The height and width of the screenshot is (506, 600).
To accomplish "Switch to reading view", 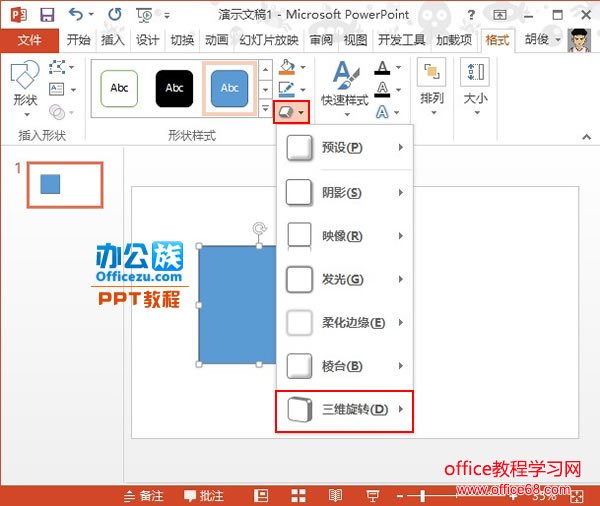I will click(336, 496).
